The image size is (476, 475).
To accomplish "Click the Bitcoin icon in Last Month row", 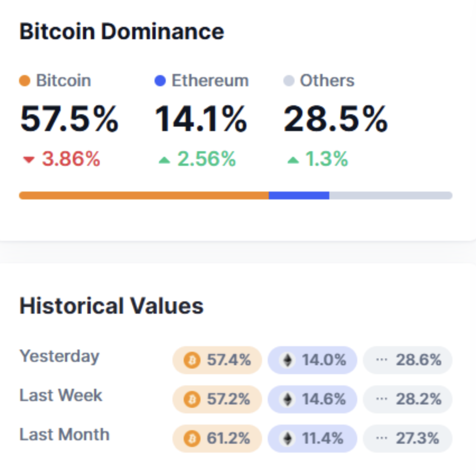I will [x=192, y=438].
